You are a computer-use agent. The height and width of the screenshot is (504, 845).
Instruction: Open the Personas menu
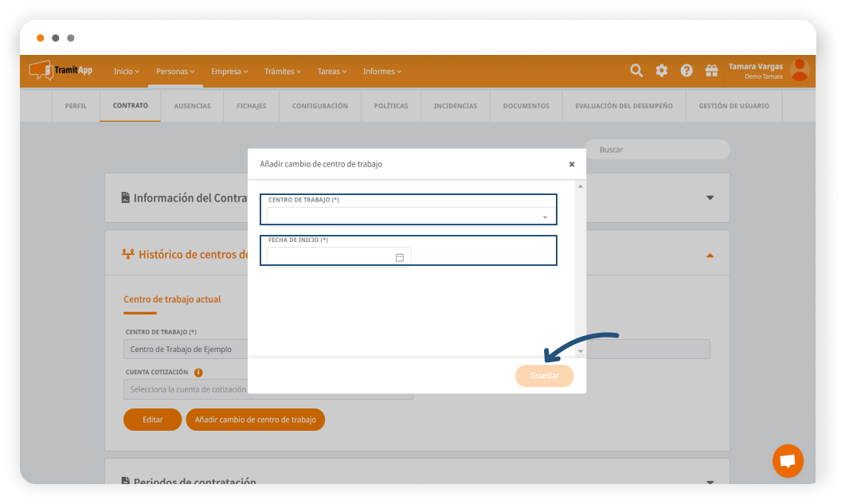[175, 72]
